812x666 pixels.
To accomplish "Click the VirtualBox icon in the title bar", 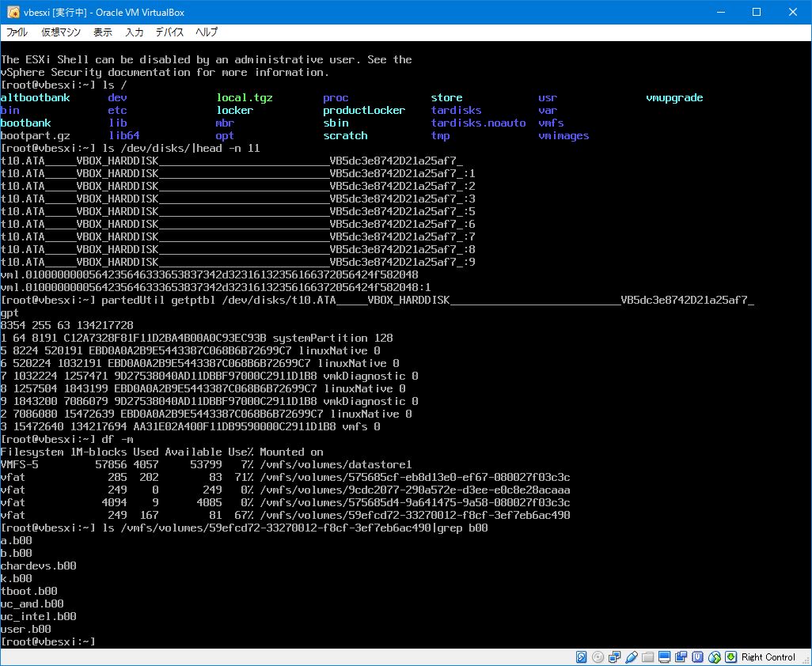I will [x=13, y=12].
